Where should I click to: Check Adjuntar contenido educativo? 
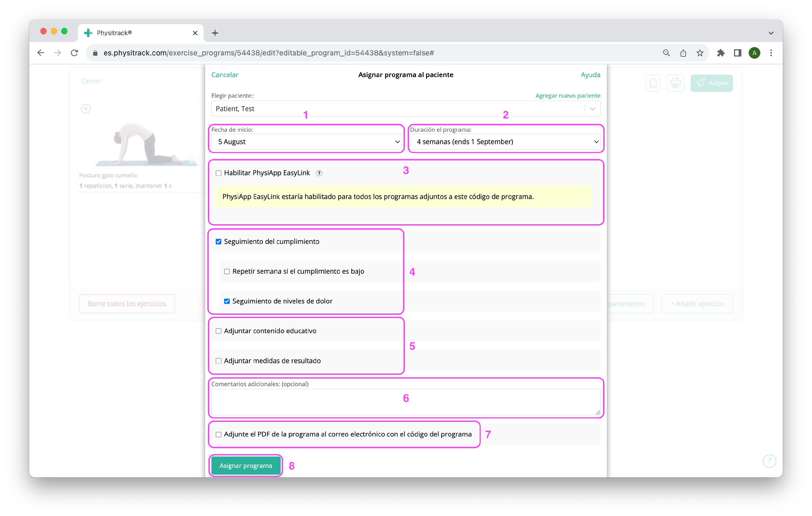(218, 331)
